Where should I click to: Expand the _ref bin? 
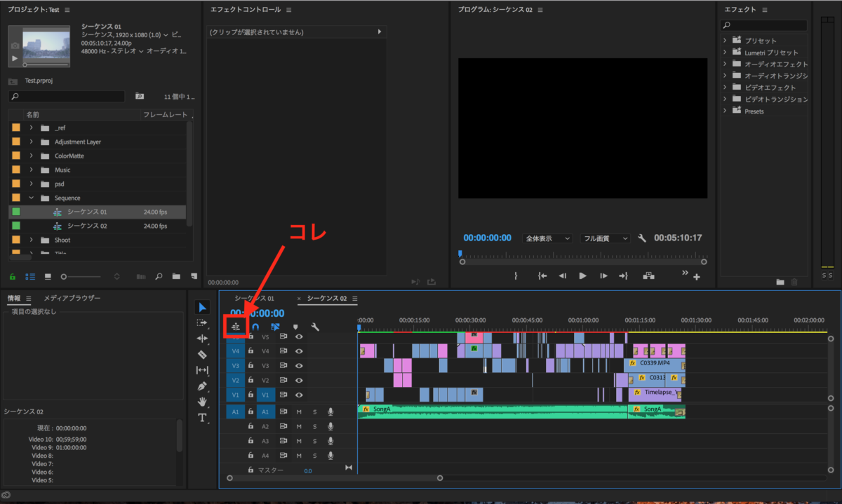(x=32, y=128)
